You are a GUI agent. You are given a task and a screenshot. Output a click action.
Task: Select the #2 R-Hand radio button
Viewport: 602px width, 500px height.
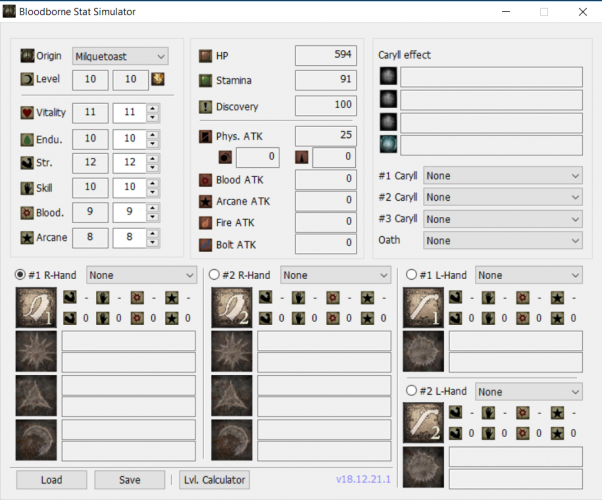coord(214,275)
